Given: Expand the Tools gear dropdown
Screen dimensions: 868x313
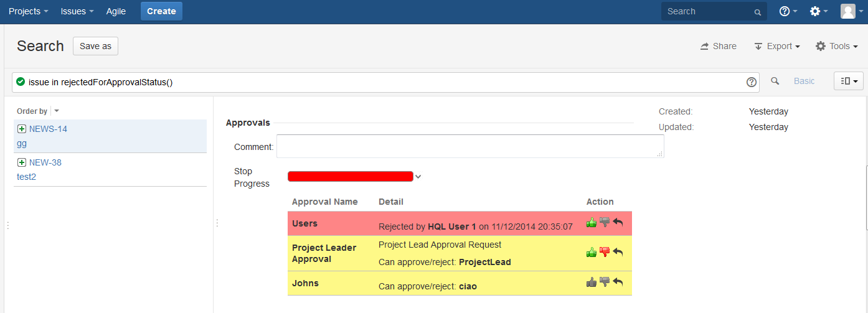Looking at the screenshot, I should [836, 46].
